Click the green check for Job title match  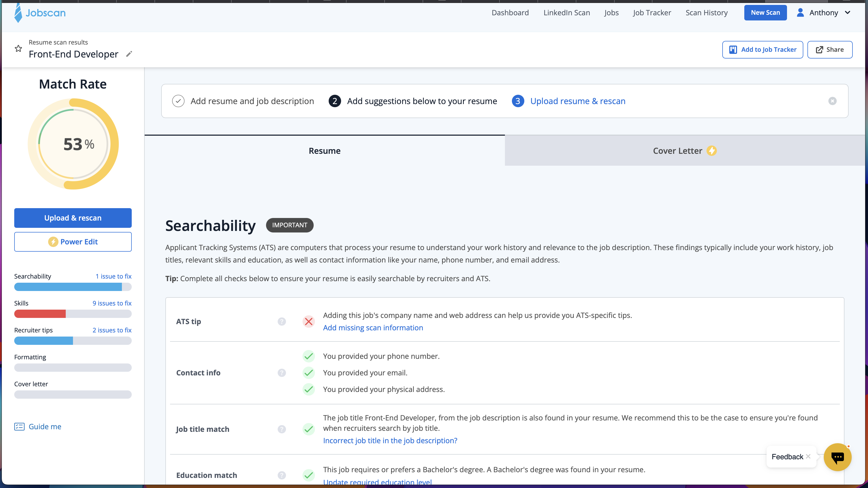[309, 429]
